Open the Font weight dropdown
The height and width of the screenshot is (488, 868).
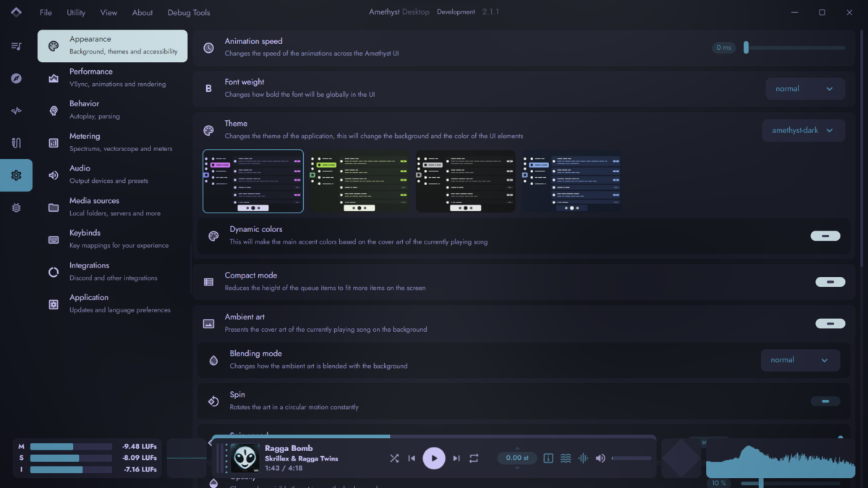click(x=806, y=89)
